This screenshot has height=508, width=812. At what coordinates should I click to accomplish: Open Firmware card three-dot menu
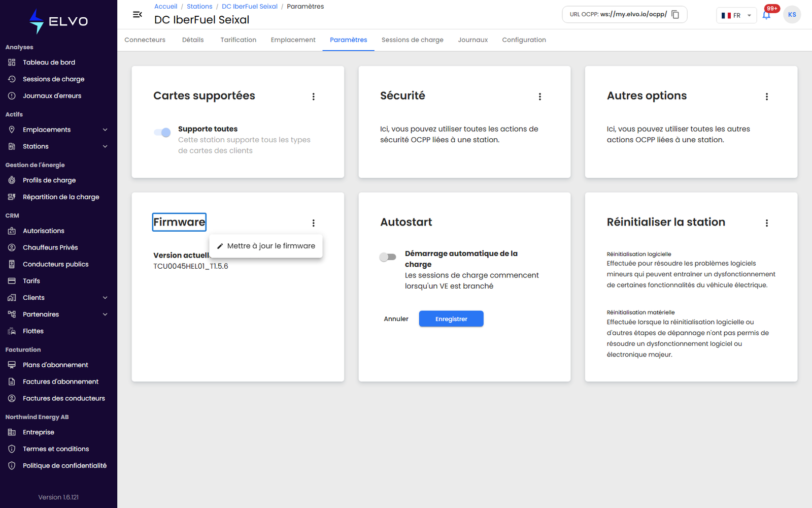click(314, 223)
